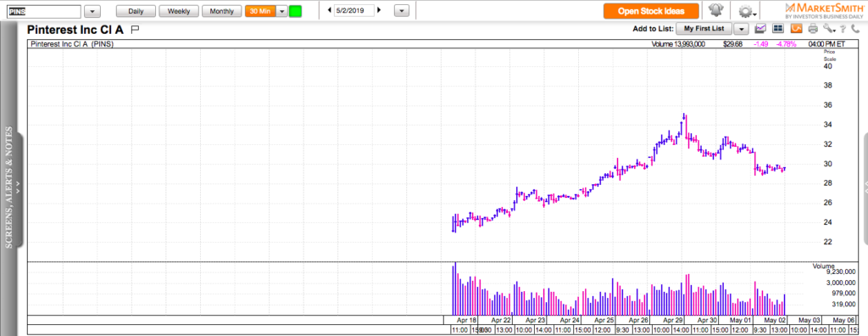The width and height of the screenshot is (868, 336).
Task: Open the multi-panel grid layout icon
Action: pos(778,28)
